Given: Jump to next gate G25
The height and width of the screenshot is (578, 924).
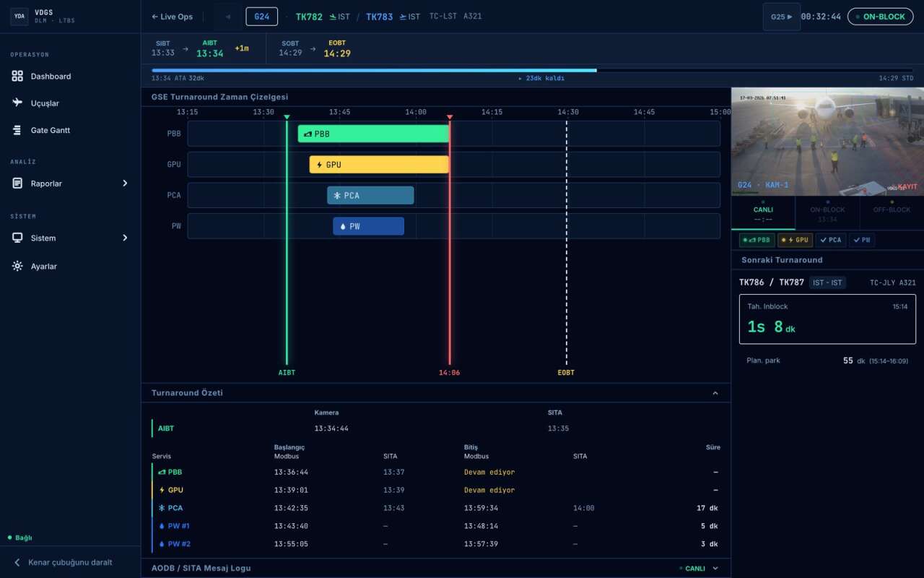Looking at the screenshot, I should [781, 17].
